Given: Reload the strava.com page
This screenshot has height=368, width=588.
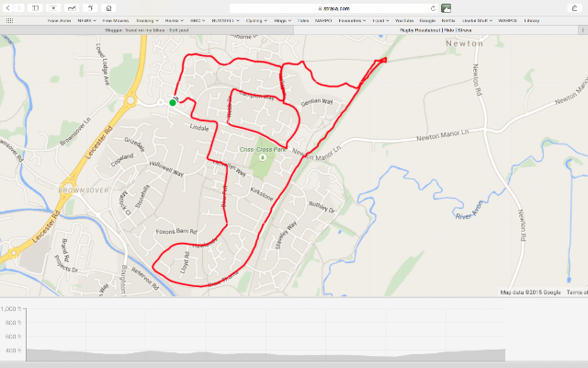Looking at the screenshot, I should pos(433,8).
